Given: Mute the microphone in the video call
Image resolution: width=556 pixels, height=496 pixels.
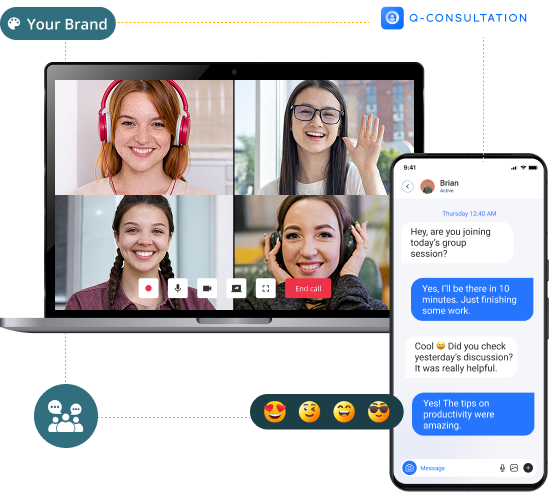Looking at the screenshot, I should click(x=178, y=289).
